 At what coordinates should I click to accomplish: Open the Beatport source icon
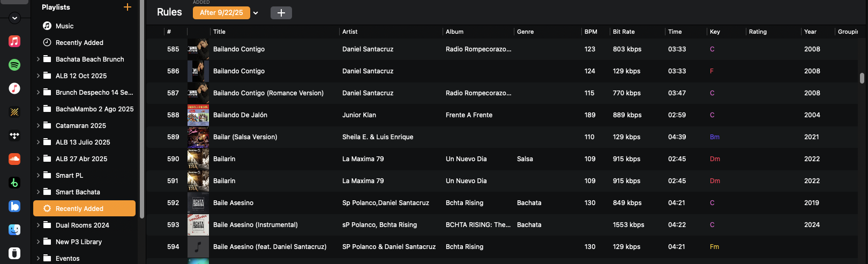click(x=14, y=183)
